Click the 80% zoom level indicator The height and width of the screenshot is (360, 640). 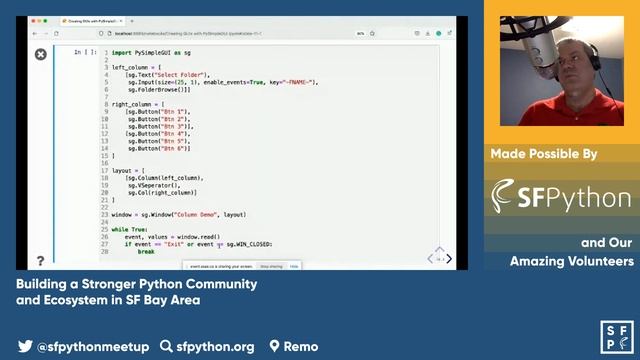coord(360,33)
